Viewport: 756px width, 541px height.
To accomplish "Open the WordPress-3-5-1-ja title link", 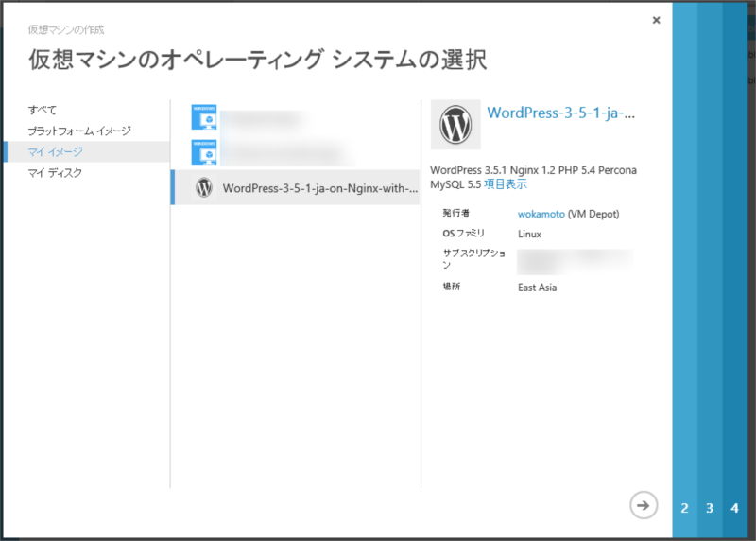I will pos(560,113).
